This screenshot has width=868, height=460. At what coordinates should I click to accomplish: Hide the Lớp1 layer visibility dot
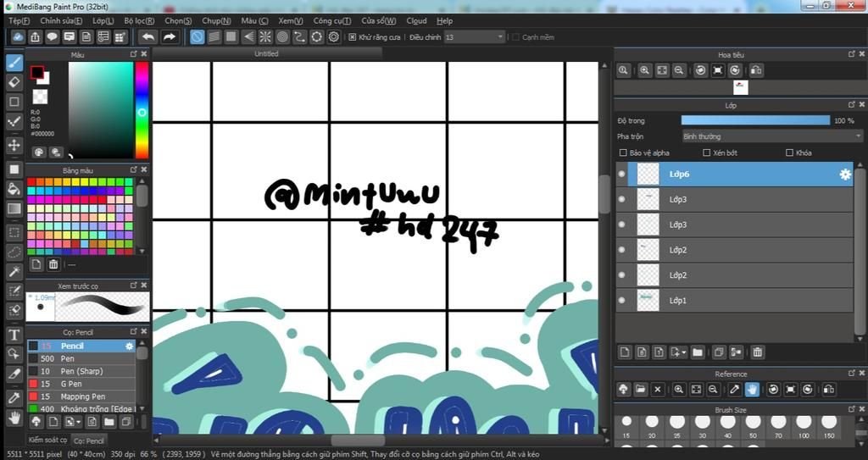tap(621, 300)
